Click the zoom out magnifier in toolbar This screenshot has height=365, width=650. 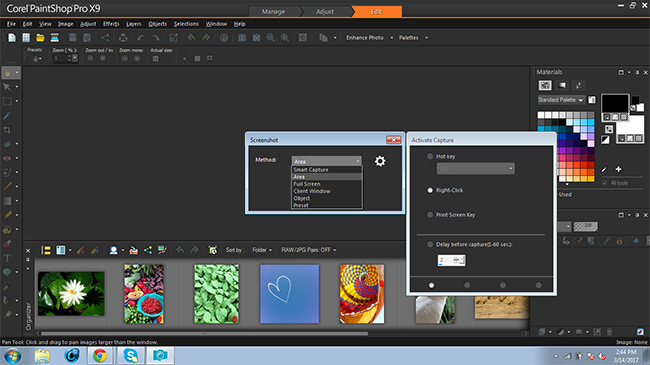click(x=270, y=38)
